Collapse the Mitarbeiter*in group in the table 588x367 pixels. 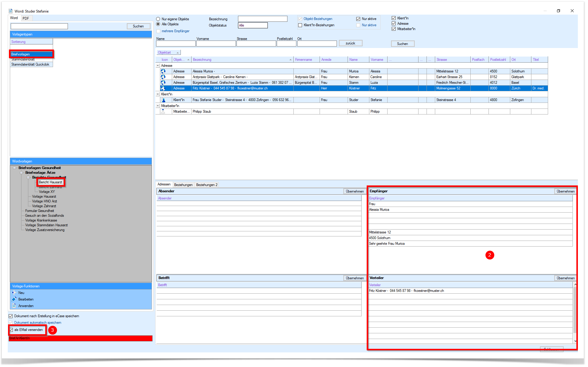point(158,106)
